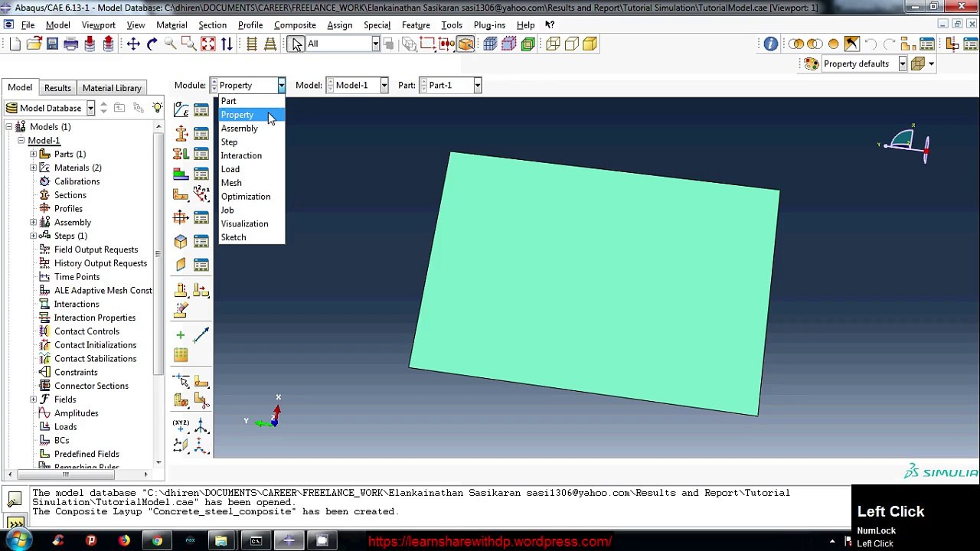Open the Property defaults dropdown
The image size is (980, 551).
coord(903,64)
